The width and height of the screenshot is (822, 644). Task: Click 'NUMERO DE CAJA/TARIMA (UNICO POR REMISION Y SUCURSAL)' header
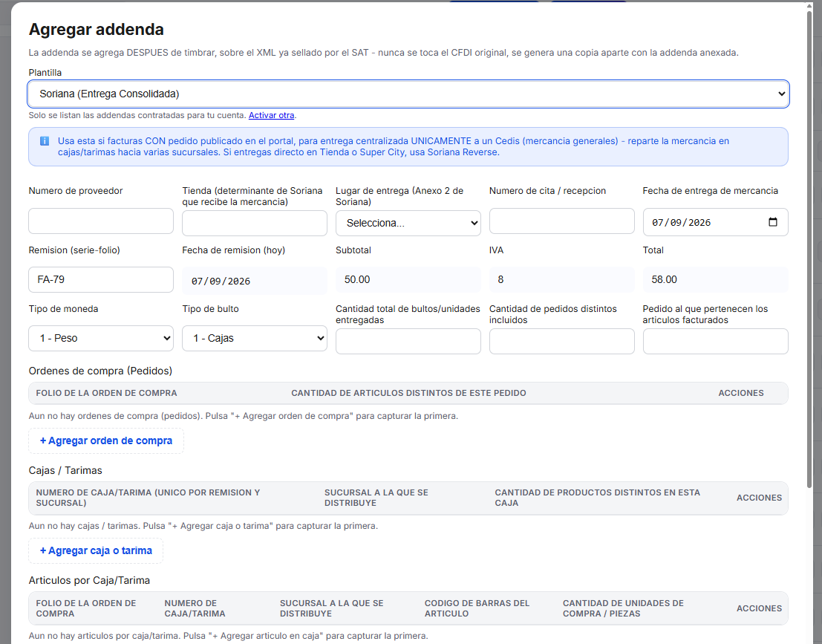(x=148, y=498)
